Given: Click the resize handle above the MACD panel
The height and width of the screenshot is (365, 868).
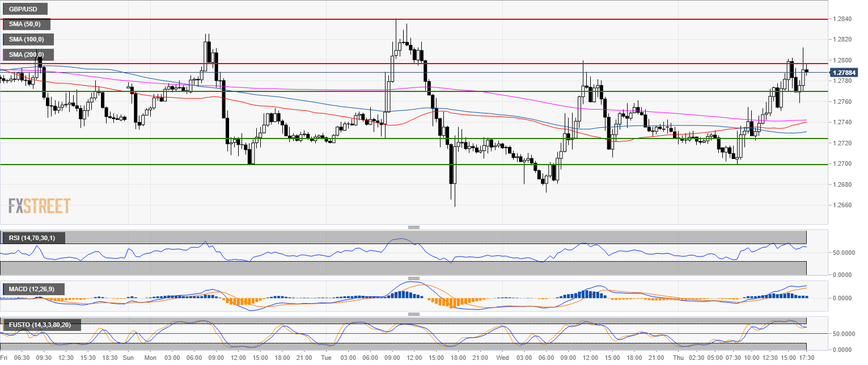Looking at the screenshot, I should point(414,278).
